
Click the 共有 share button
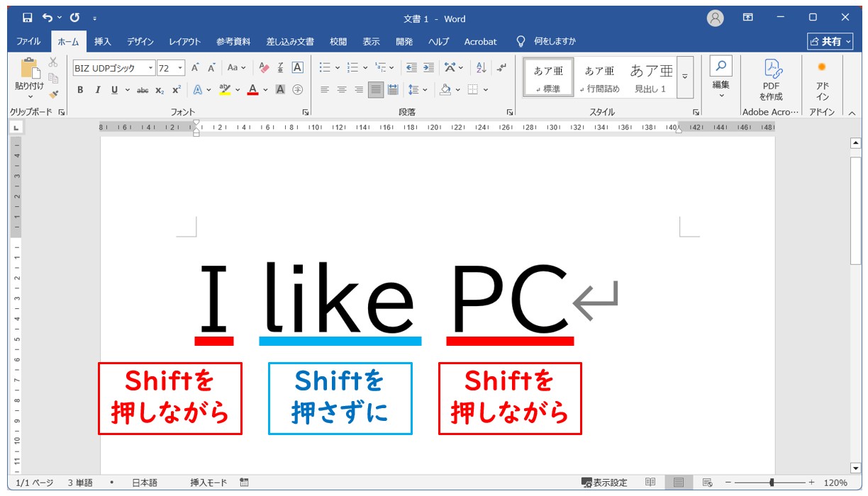[x=830, y=42]
